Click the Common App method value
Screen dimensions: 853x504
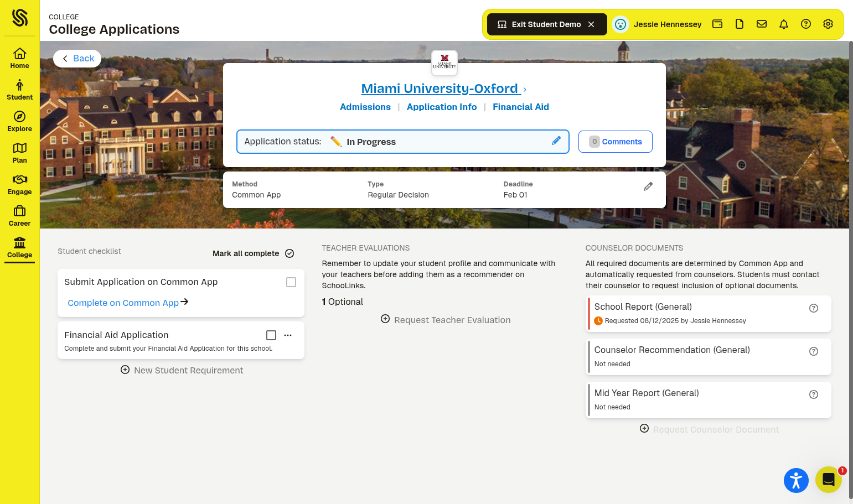point(256,195)
